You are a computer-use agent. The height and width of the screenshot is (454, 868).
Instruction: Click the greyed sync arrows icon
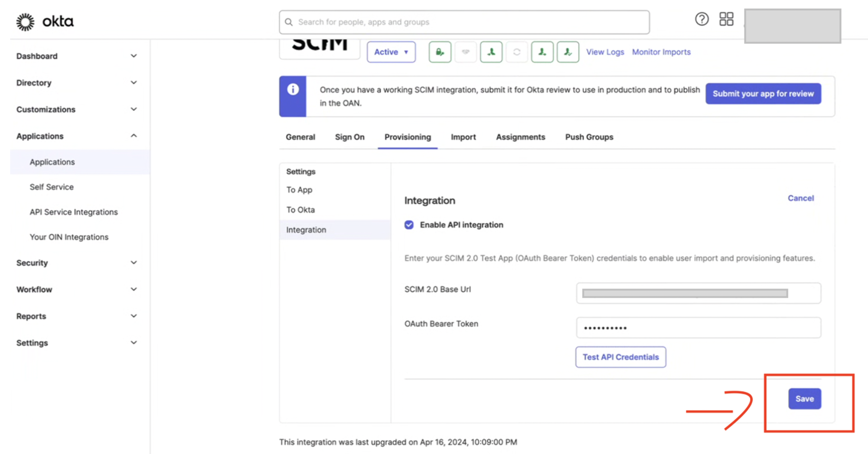pos(517,52)
